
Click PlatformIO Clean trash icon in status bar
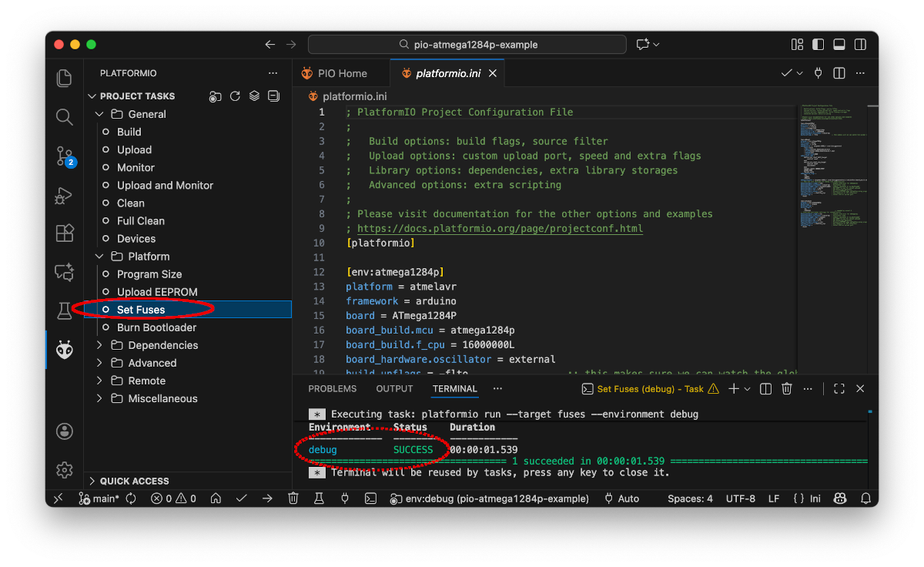click(293, 498)
